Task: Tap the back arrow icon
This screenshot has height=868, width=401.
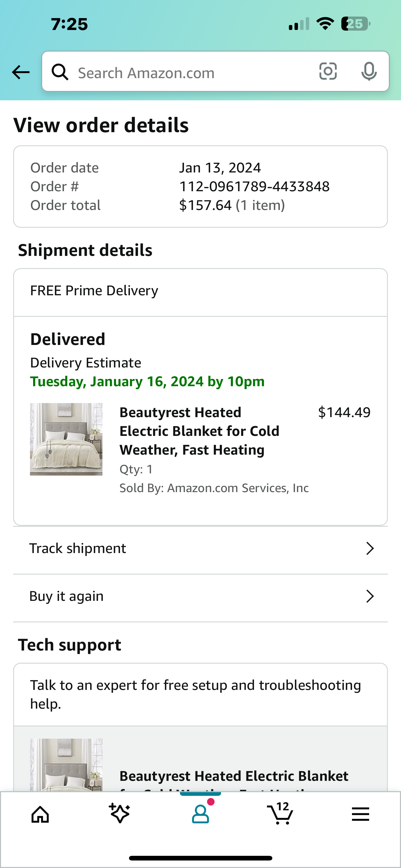Action: click(21, 72)
